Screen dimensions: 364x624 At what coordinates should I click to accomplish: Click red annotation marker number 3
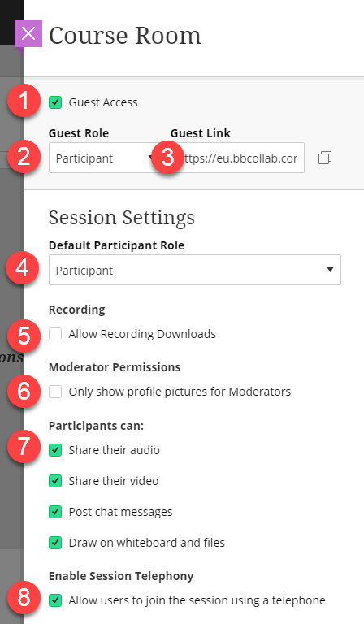(168, 157)
